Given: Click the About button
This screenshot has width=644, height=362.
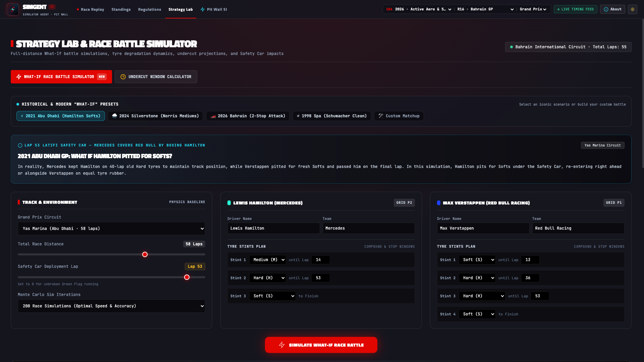Looking at the screenshot, I should point(612,9).
